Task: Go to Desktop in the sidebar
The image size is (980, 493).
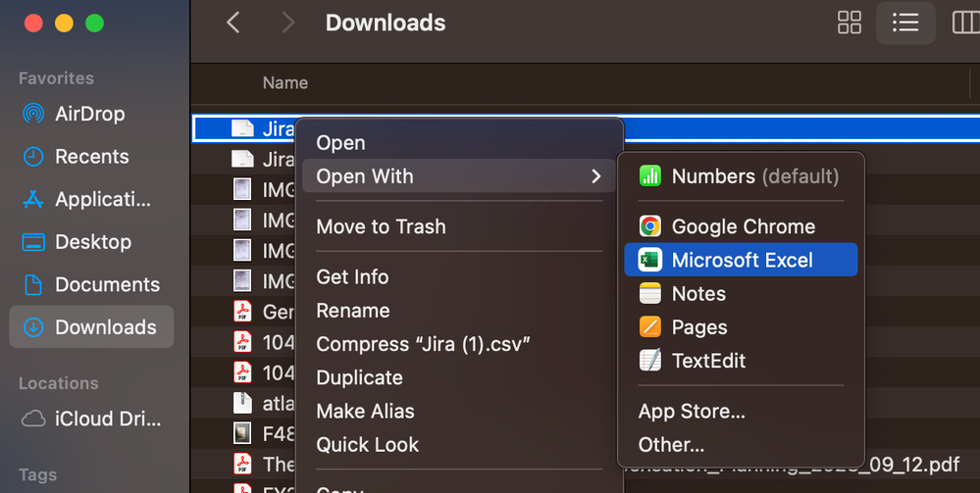Action: click(x=91, y=242)
